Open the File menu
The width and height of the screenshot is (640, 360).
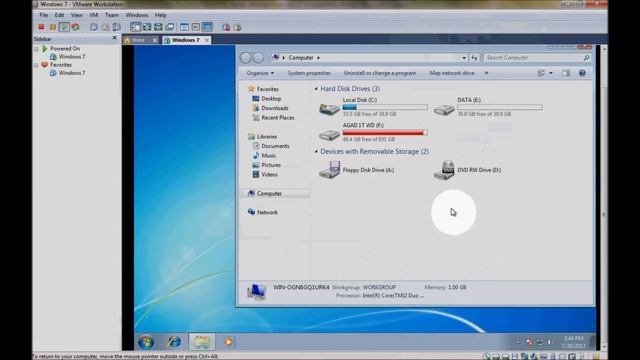[44, 15]
